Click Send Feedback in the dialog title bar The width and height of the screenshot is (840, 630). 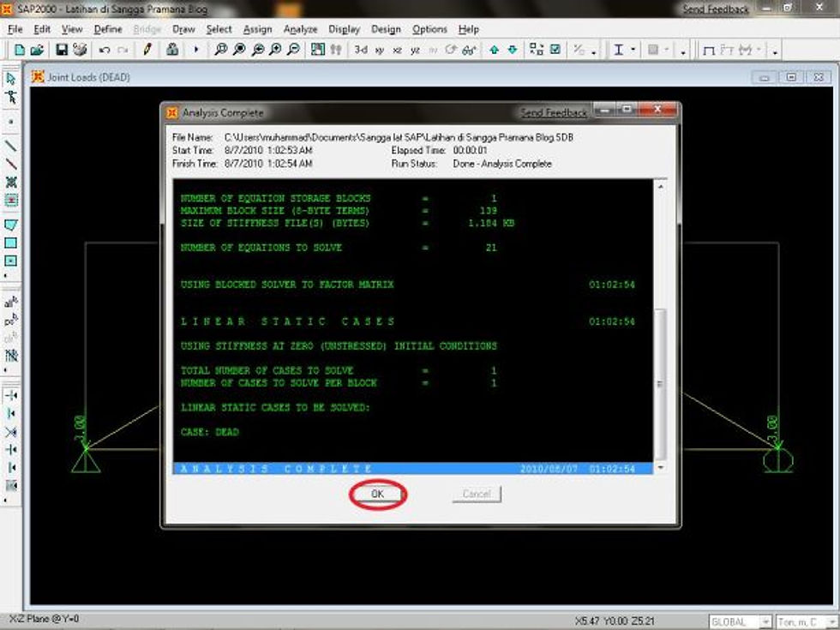554,112
